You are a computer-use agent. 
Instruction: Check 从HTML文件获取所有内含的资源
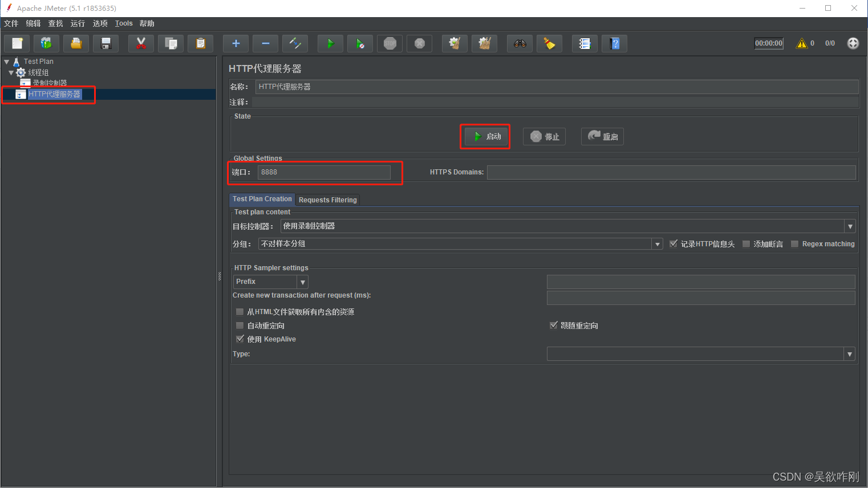240,312
